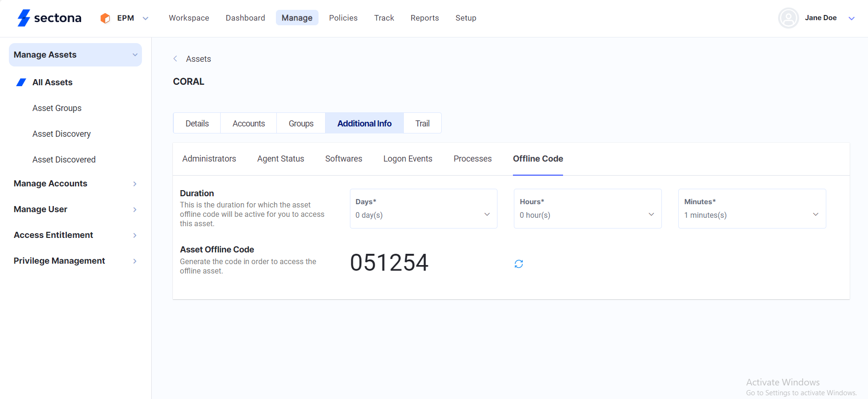This screenshot has height=399, width=868.
Task: Open the user menu chevron next to Jane Doe
Action: (852, 18)
